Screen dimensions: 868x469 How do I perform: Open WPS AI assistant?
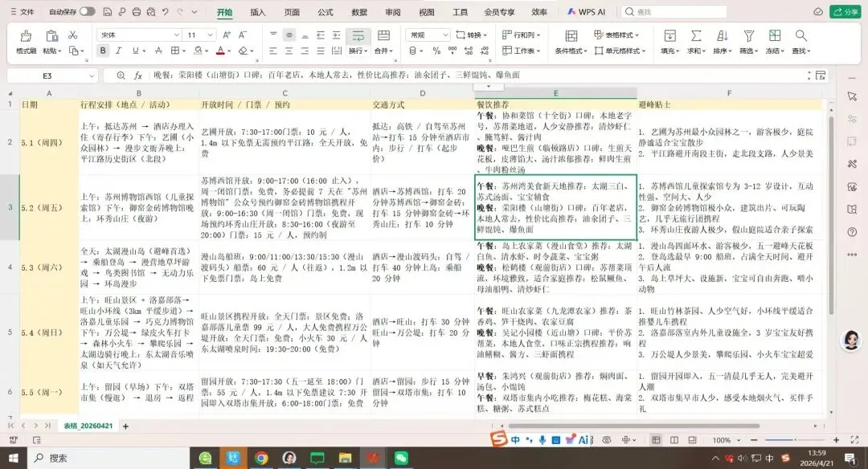click(586, 11)
